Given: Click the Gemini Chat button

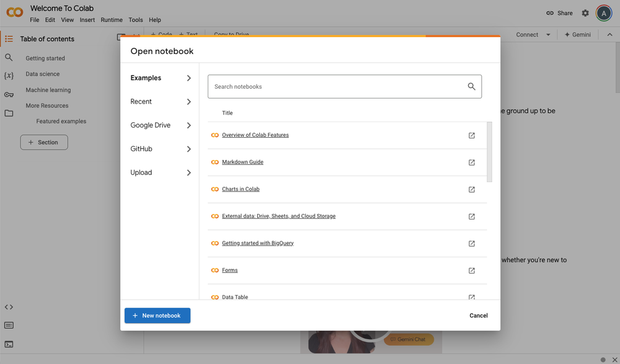Looking at the screenshot, I should 409,339.
